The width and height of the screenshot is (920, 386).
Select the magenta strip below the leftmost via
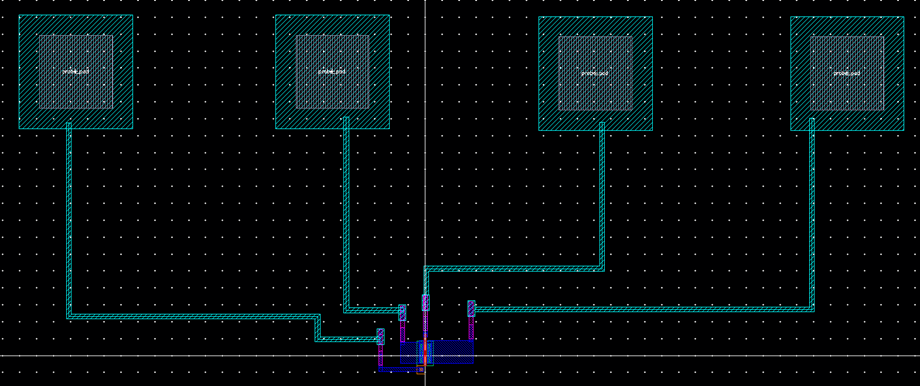pyautogui.click(x=380, y=355)
